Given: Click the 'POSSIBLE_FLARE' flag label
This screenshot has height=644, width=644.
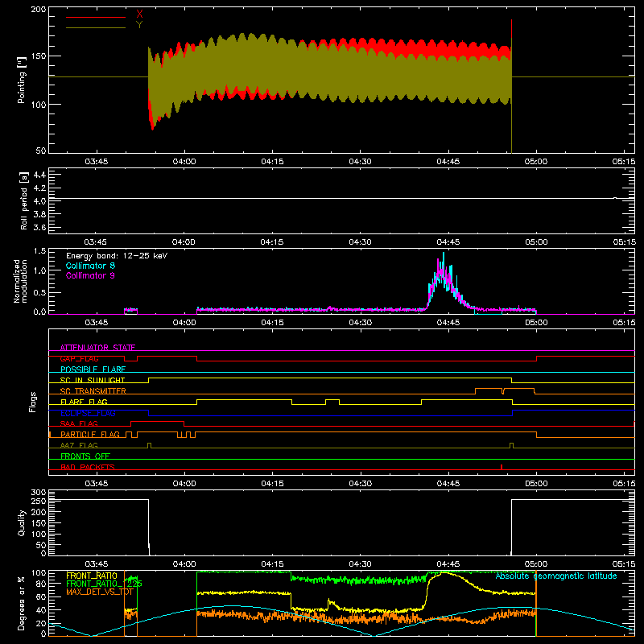Looking at the screenshot, I should [x=93, y=369].
